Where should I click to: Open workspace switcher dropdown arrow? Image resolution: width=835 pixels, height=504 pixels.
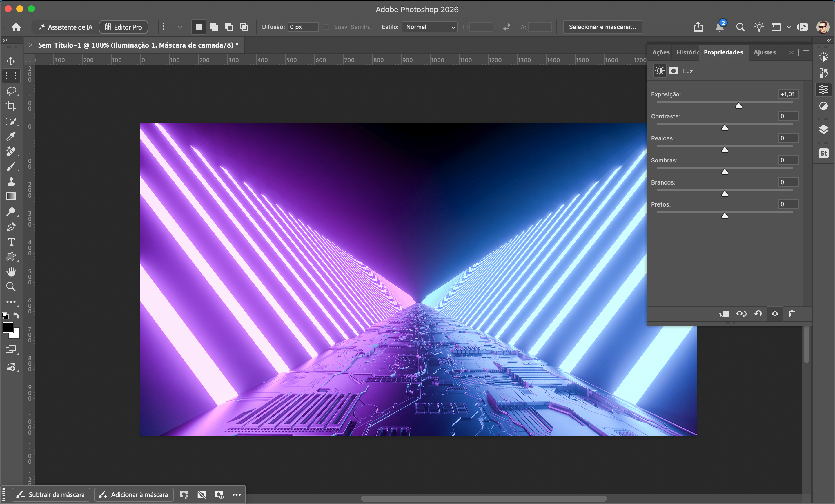point(789,27)
